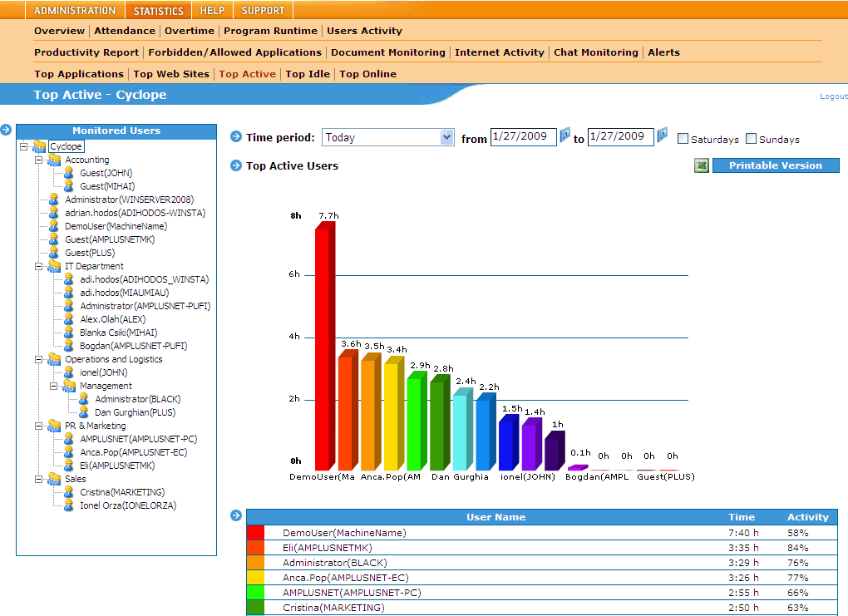
Task: Click the red swatch for DemoUser row
Action: point(255,532)
